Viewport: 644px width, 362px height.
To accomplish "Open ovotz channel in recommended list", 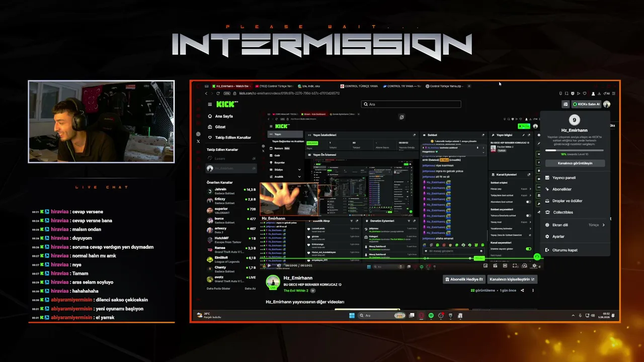I will pos(231,279).
